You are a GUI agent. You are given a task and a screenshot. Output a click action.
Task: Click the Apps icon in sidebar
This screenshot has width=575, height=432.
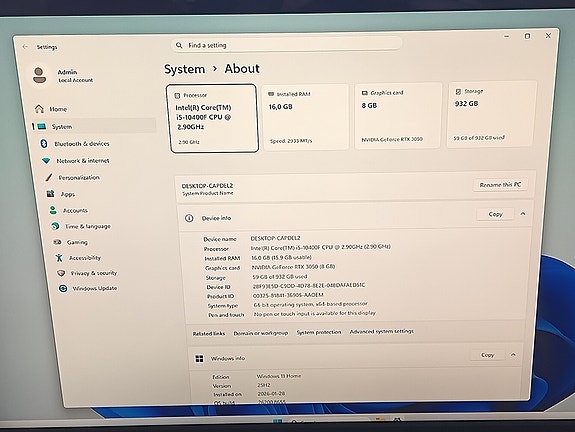tap(50, 194)
